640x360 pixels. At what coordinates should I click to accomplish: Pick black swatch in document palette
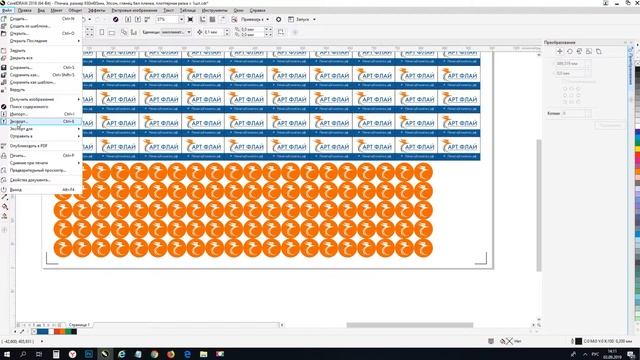(74, 331)
